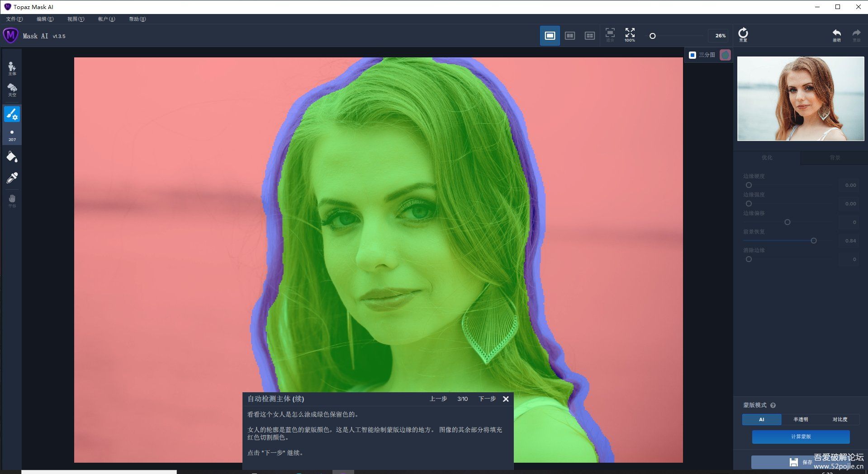
Task: Switch to the 背景 tab
Action: [833, 158]
